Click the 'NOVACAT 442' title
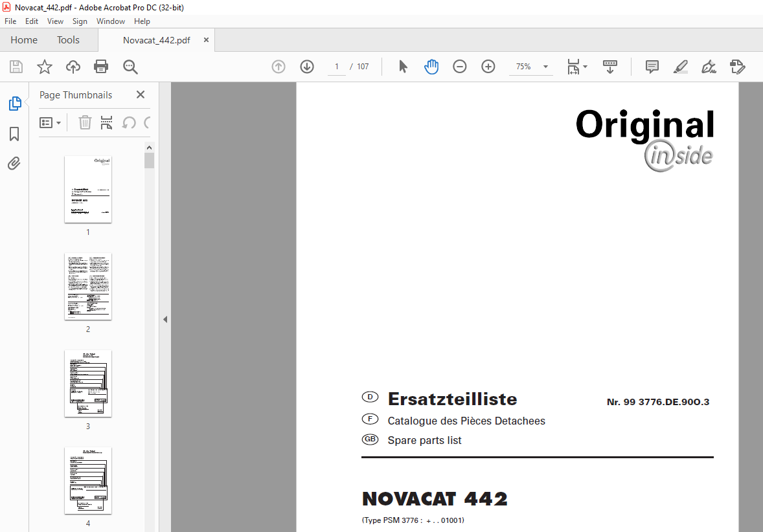Viewport: 763px width, 532px height. (x=435, y=499)
